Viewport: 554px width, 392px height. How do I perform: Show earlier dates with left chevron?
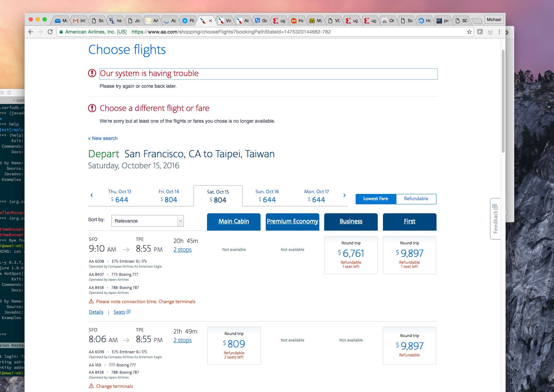92,195
